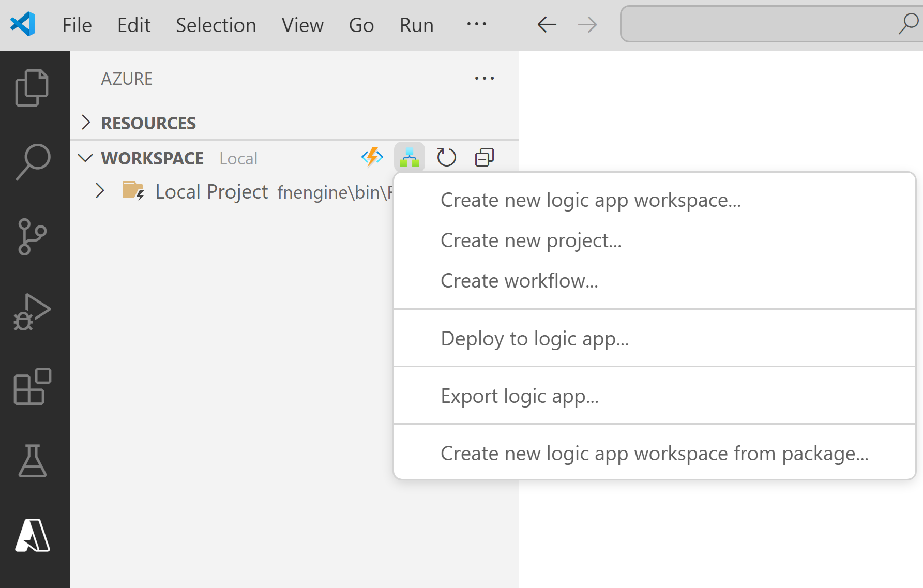Expand the Local Project tree item

(x=100, y=191)
